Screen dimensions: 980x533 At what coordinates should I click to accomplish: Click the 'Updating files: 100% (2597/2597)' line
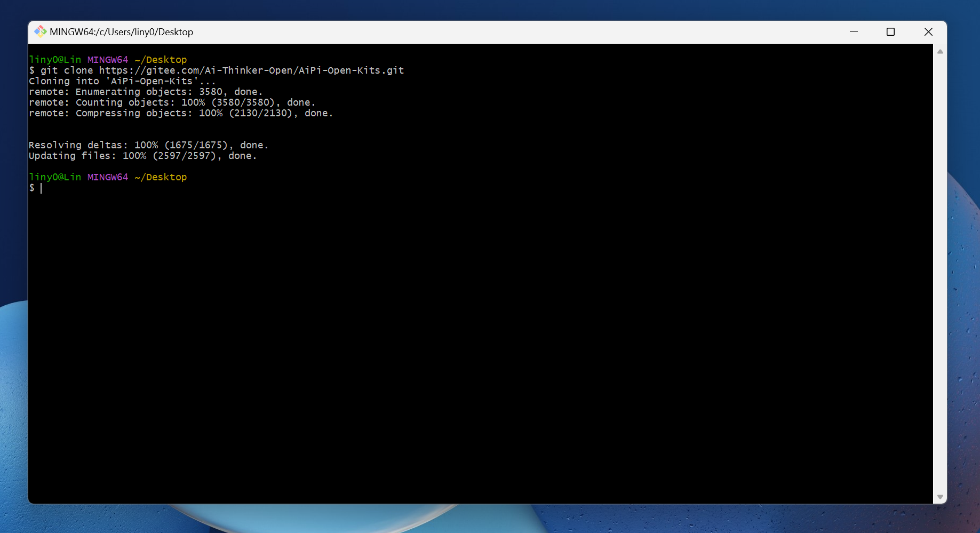pyautogui.click(x=142, y=156)
